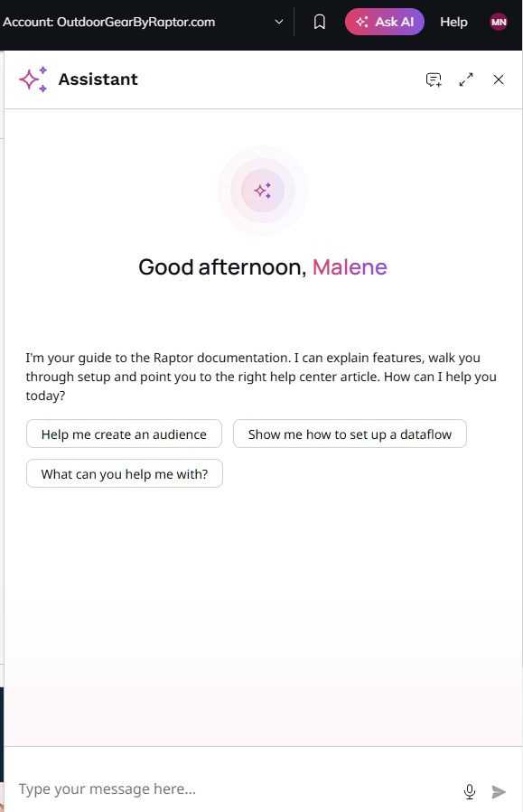Click the Raptor documentation intro paragraph

click(x=261, y=377)
